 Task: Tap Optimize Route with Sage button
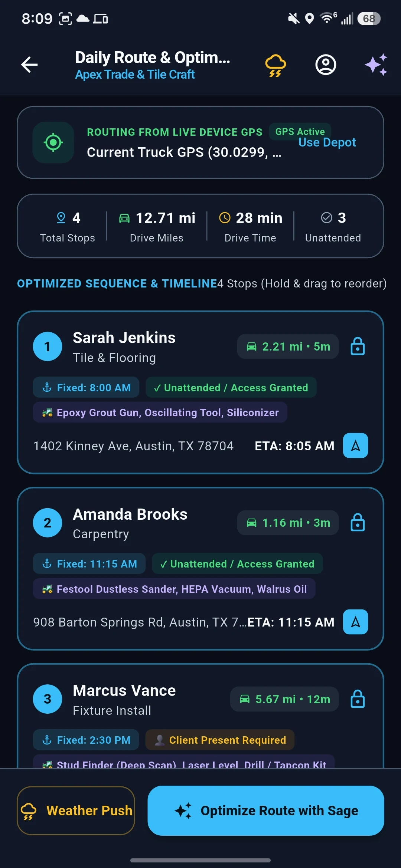click(x=266, y=811)
